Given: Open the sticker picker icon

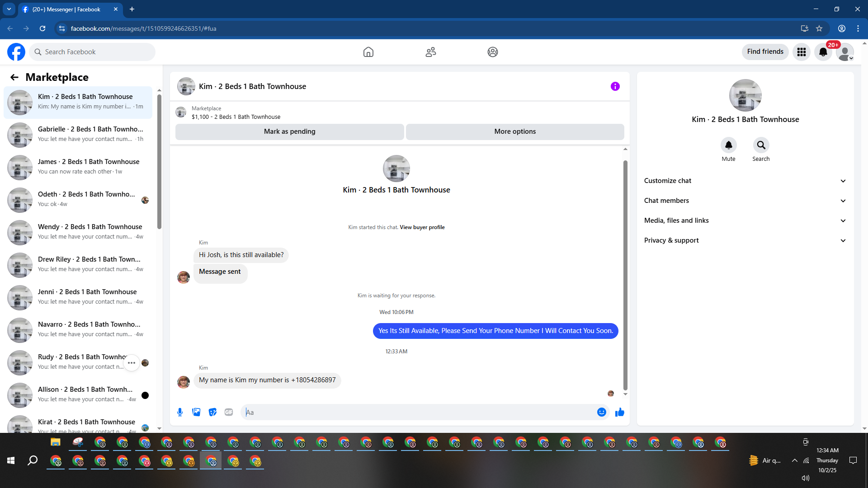Looking at the screenshot, I should [212, 412].
